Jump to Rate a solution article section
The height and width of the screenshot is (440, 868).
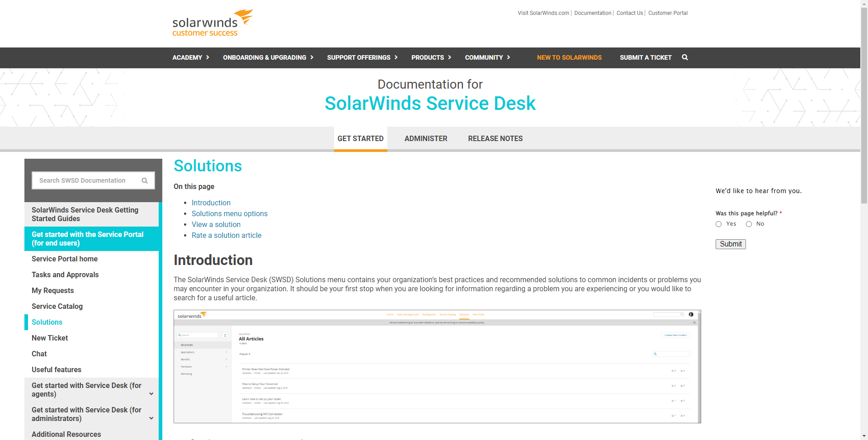click(226, 236)
